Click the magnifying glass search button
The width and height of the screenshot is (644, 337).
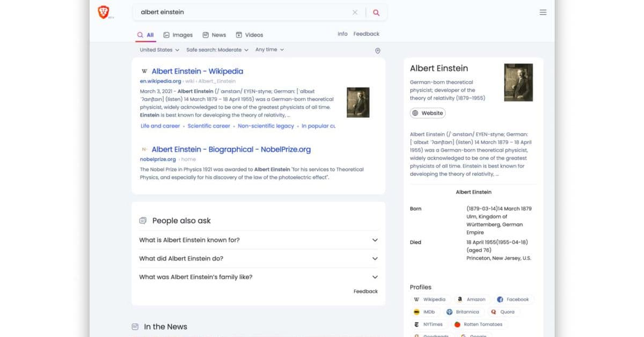(x=376, y=12)
